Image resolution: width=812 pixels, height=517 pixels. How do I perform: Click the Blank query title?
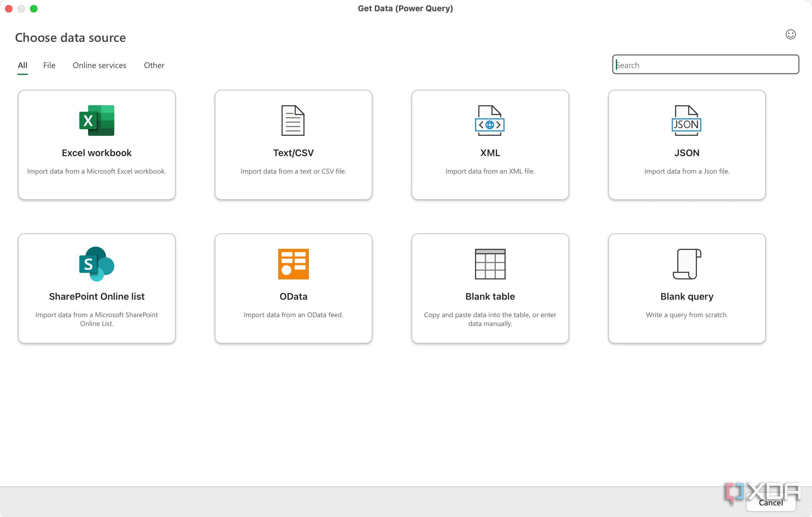point(687,296)
